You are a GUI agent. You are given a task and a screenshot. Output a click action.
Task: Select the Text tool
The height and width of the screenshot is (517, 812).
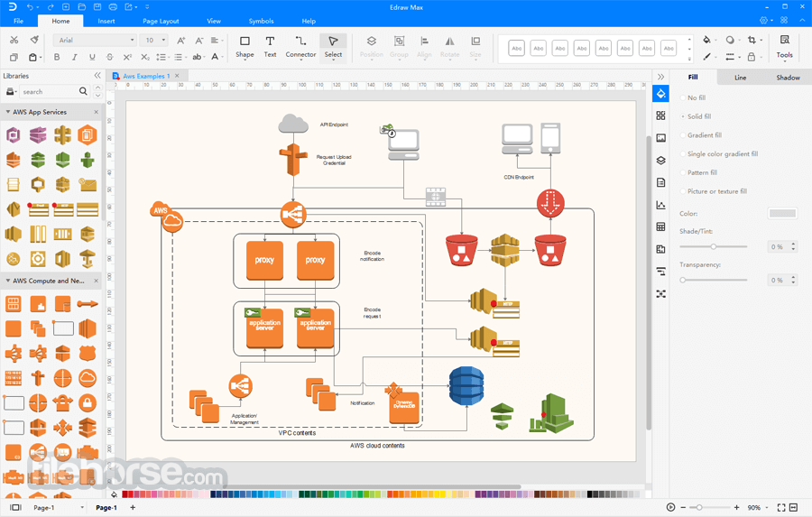tap(270, 47)
